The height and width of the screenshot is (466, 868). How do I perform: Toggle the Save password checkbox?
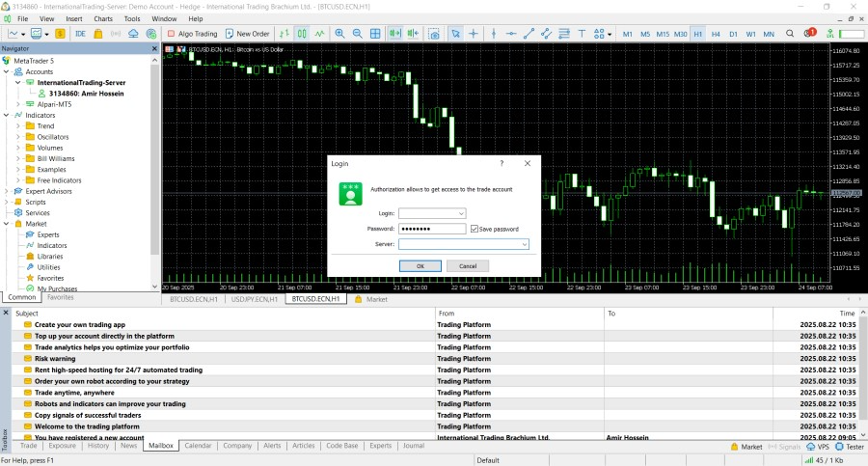click(x=475, y=229)
